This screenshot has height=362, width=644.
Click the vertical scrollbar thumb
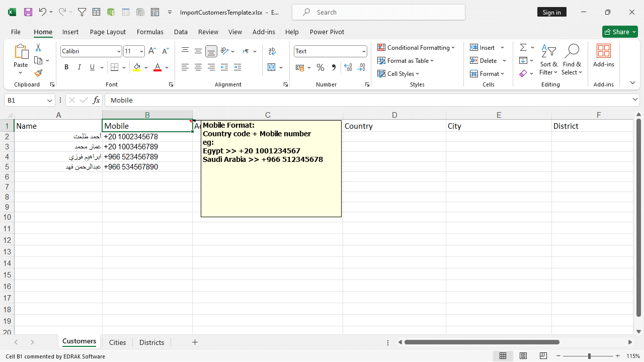pyautogui.click(x=639, y=217)
